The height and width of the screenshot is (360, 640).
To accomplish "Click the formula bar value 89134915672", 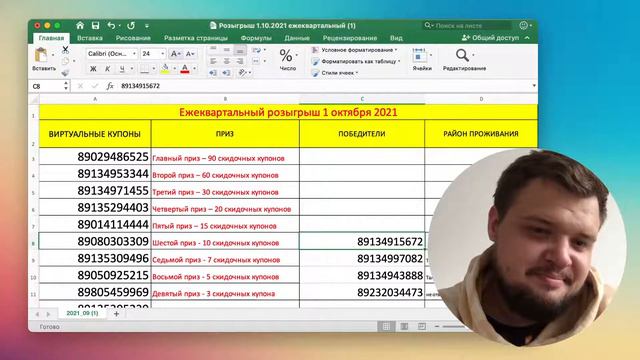I will point(140,86).
